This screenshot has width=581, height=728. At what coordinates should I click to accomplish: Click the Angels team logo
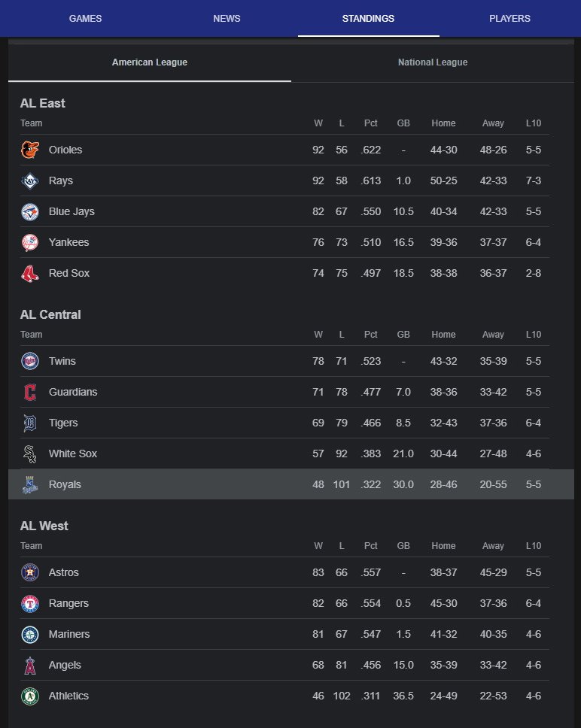coord(29,665)
